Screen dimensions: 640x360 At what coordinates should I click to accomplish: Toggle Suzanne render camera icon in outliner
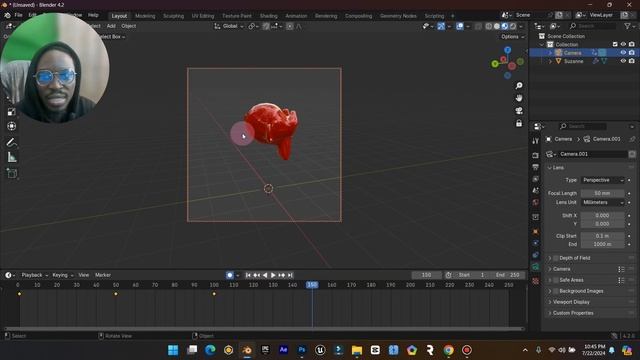[x=632, y=61]
